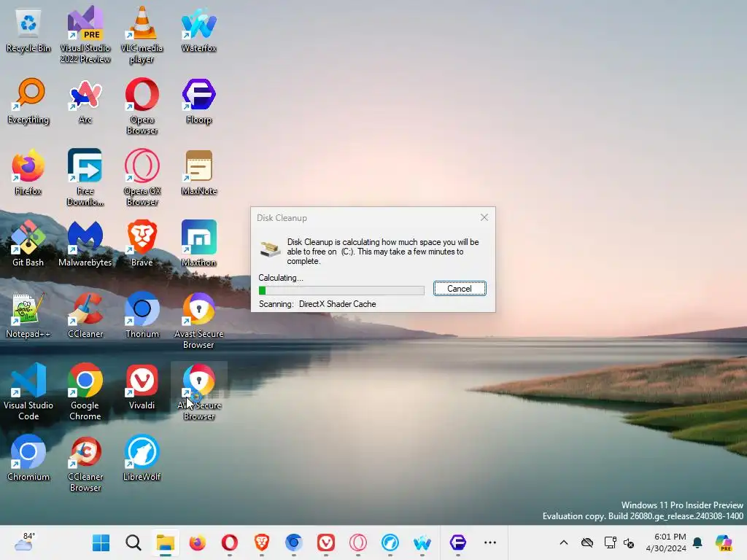Select the orange Avast Secure Browser shortcut

pos(198,321)
